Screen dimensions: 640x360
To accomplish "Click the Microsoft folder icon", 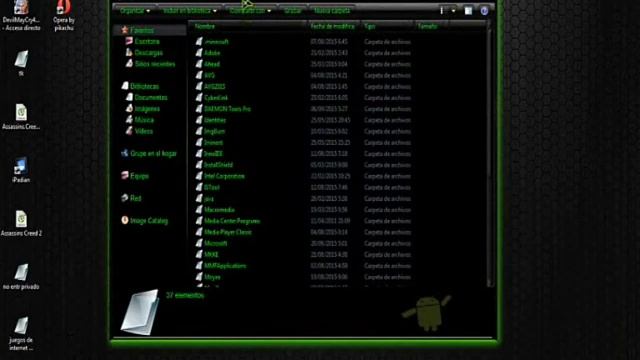I will pos(199,243).
